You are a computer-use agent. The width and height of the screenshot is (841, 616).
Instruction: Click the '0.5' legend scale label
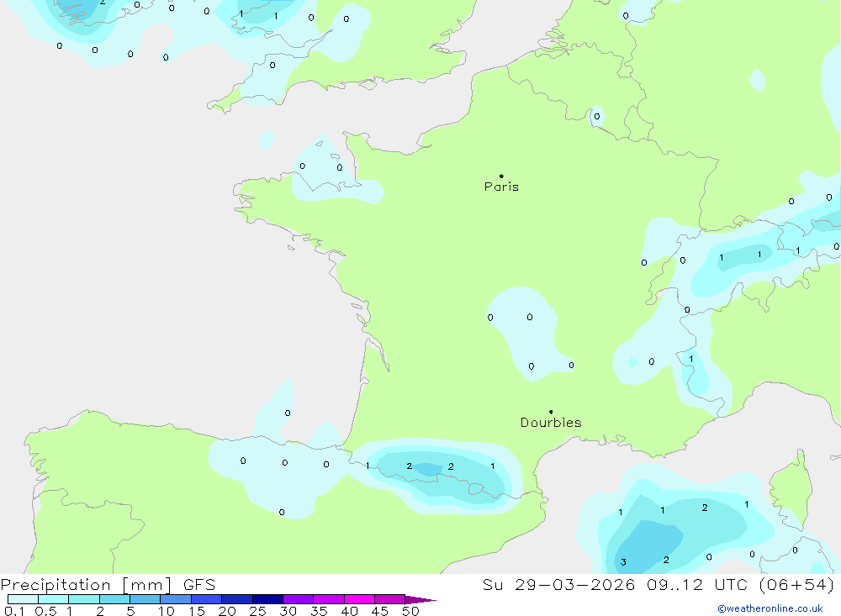click(x=45, y=611)
